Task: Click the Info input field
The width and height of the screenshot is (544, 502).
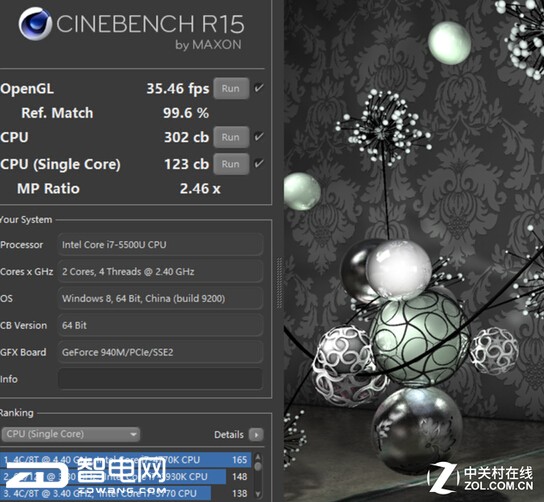Action: pyautogui.click(x=160, y=379)
